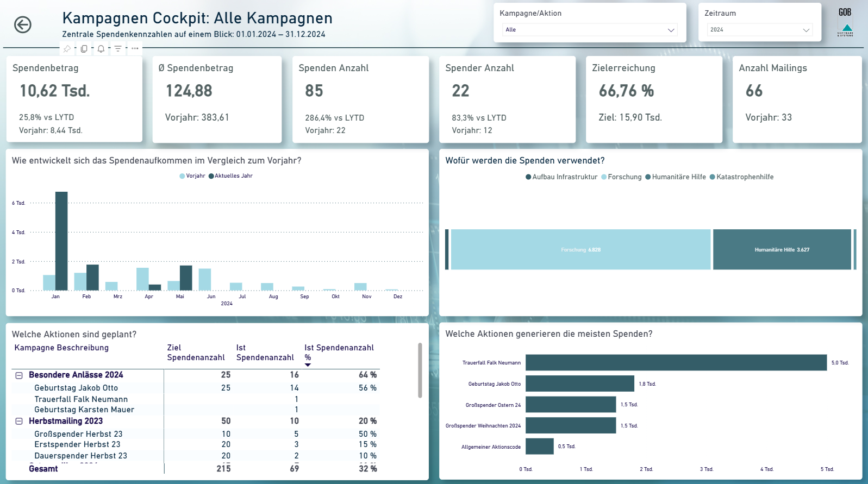Image resolution: width=868 pixels, height=484 pixels.
Task: Click the back arrow button
Action: click(23, 24)
